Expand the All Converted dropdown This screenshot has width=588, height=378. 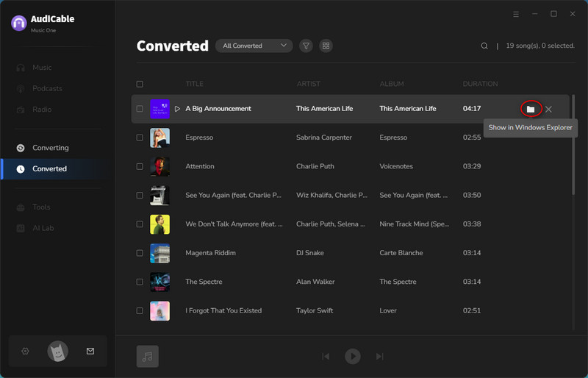[x=254, y=46]
